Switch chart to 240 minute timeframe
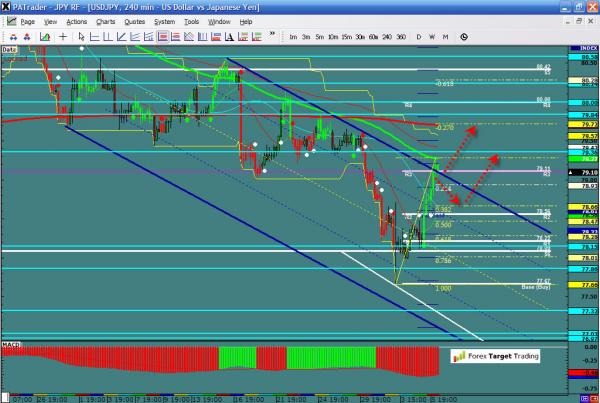The image size is (600, 403). [x=387, y=36]
